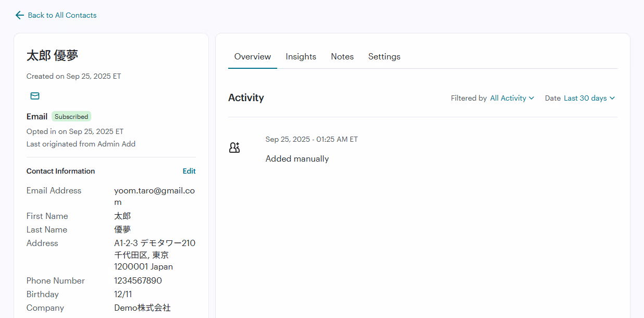Click the Last Name value 優夢
644x318 pixels.
point(122,229)
